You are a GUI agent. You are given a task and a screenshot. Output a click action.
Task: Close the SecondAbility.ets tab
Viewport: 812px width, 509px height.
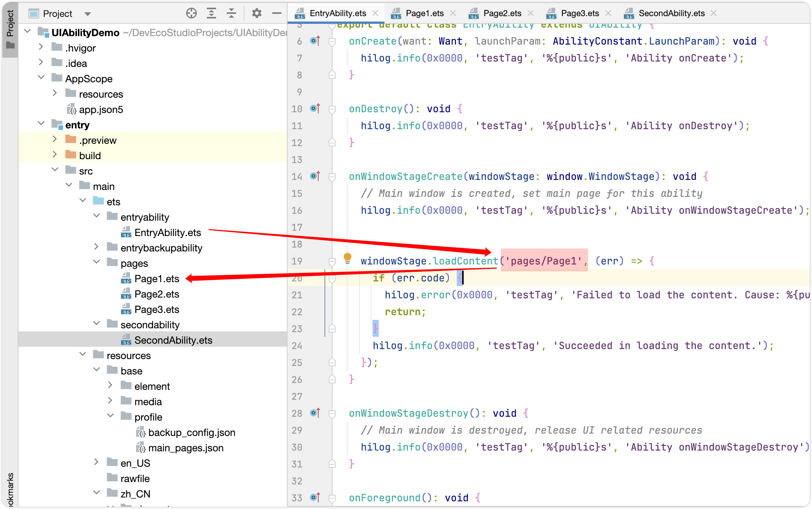(714, 13)
